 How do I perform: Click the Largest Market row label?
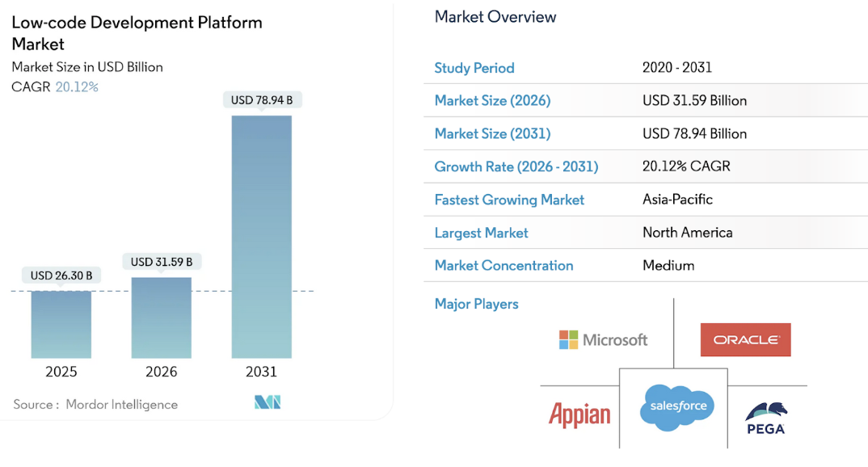(481, 233)
